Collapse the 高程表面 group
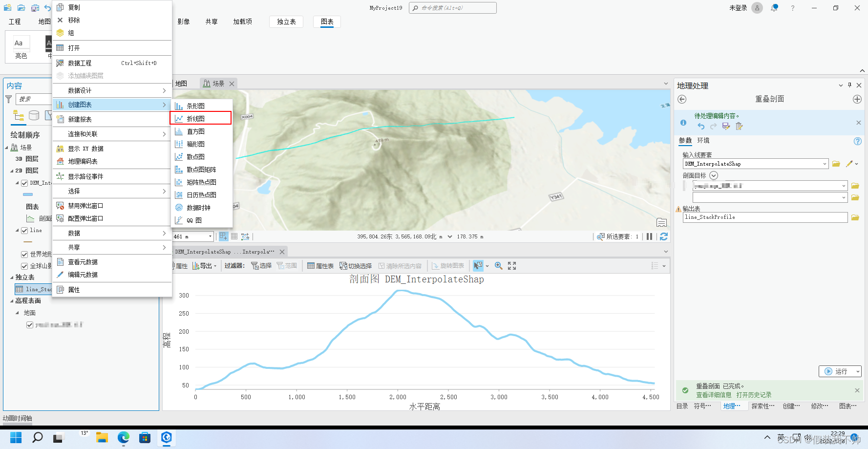This screenshot has height=449, width=868. (12, 301)
